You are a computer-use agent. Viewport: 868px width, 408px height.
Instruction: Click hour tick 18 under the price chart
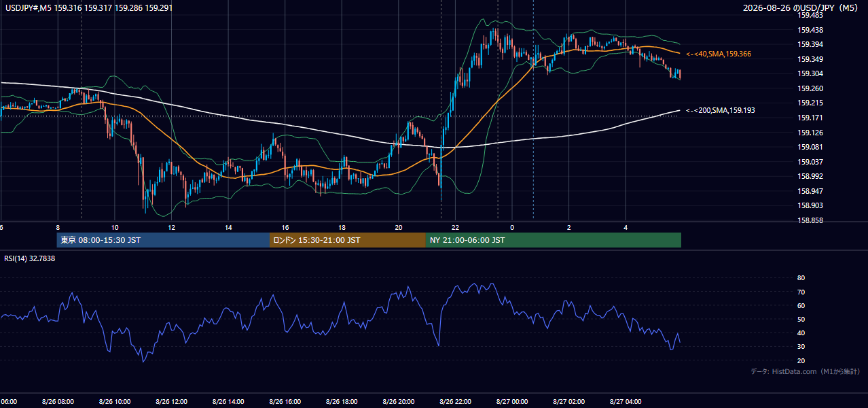tap(342, 228)
